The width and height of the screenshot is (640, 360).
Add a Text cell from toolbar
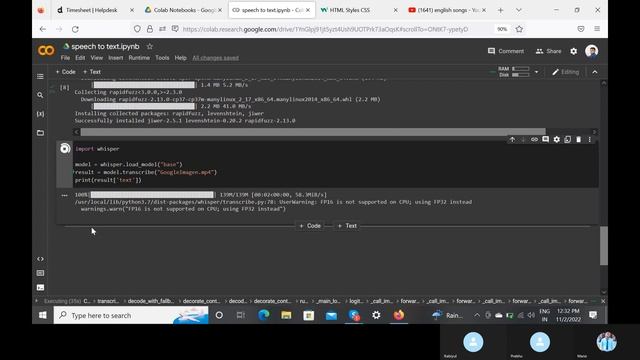92,72
